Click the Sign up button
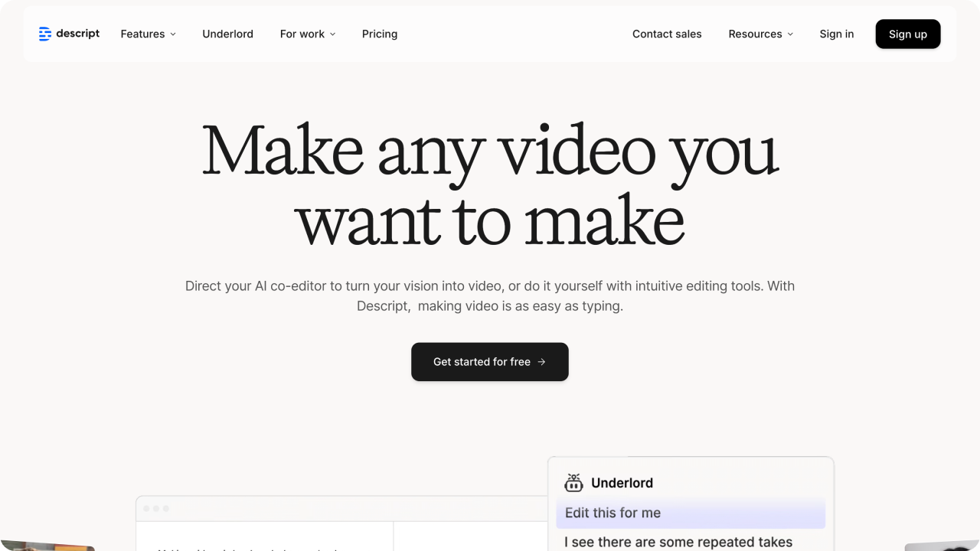 click(x=908, y=34)
